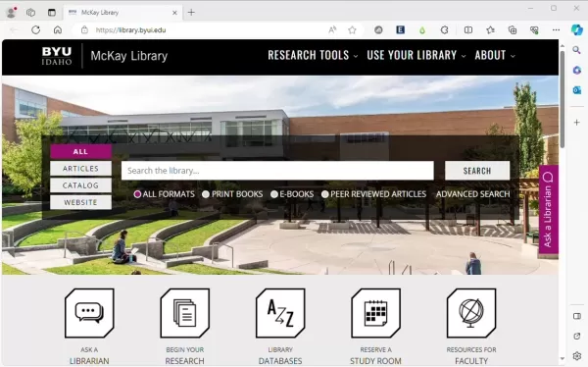Close the McKay Library tab
The width and height of the screenshot is (588, 367).
(174, 13)
